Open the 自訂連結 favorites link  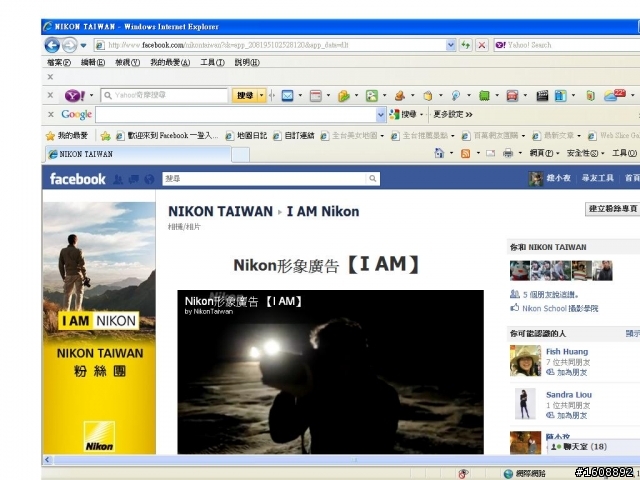click(x=294, y=136)
